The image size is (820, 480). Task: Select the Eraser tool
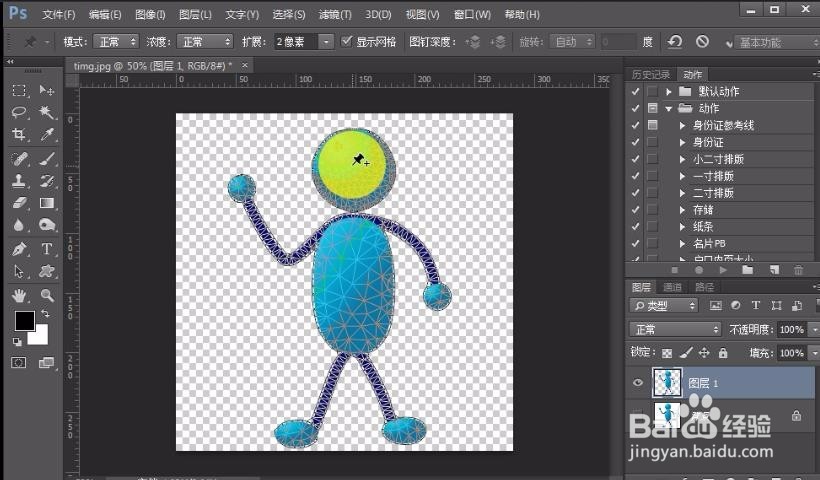coord(19,203)
